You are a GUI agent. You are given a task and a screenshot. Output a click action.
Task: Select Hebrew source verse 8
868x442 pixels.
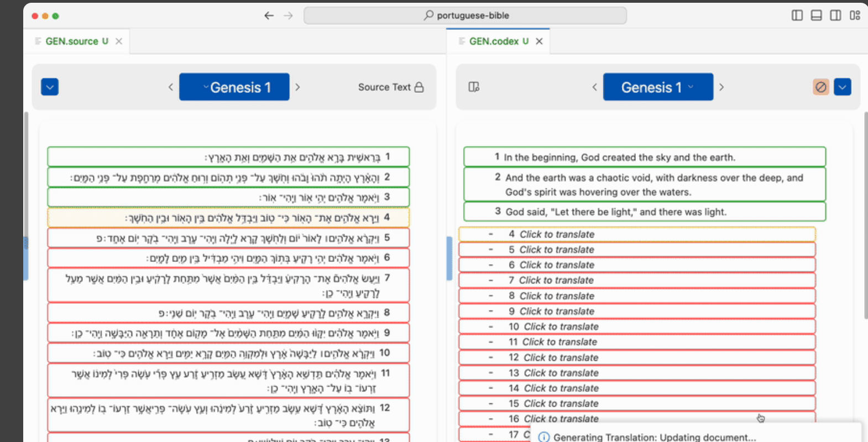pyautogui.click(x=228, y=313)
